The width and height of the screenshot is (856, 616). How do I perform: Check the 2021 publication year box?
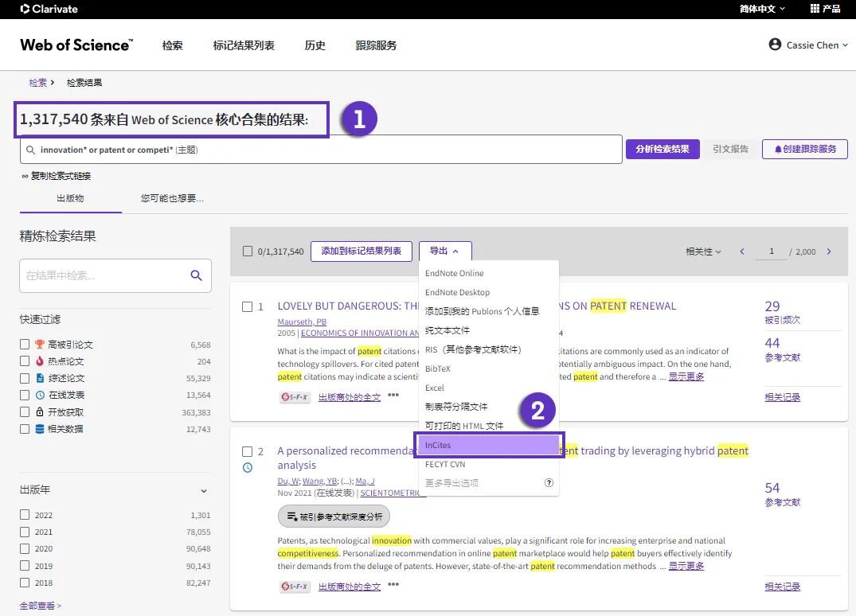[x=25, y=532]
